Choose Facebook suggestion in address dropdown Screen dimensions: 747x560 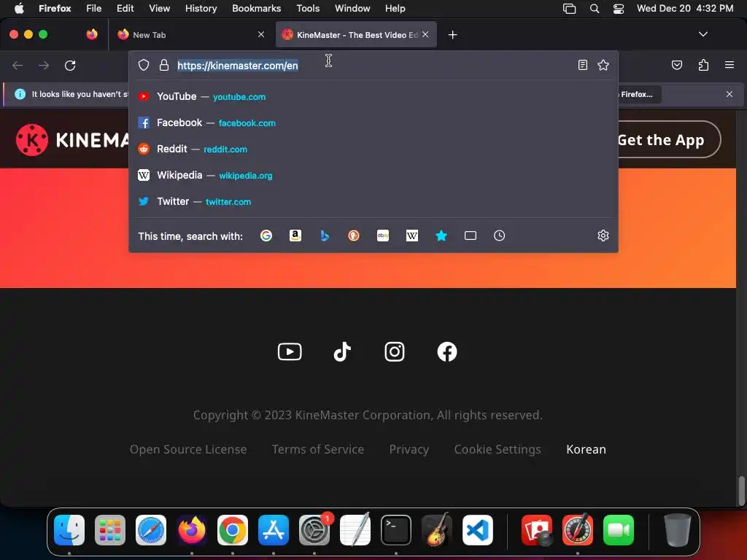point(373,122)
